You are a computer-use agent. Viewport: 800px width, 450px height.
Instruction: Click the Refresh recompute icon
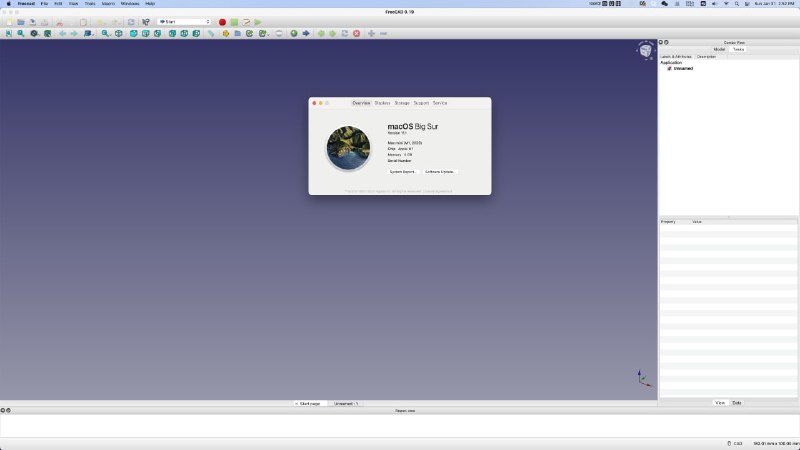[x=131, y=22]
